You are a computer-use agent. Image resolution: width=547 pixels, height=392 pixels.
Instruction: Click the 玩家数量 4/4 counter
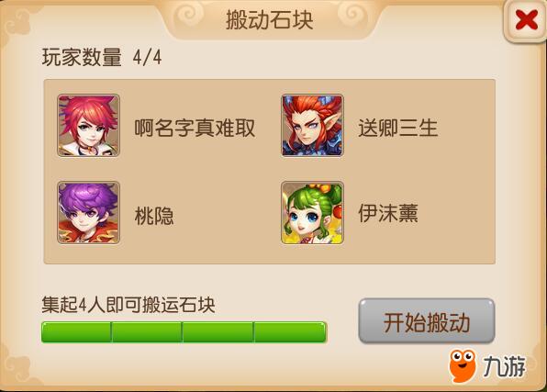pyautogui.click(x=102, y=57)
